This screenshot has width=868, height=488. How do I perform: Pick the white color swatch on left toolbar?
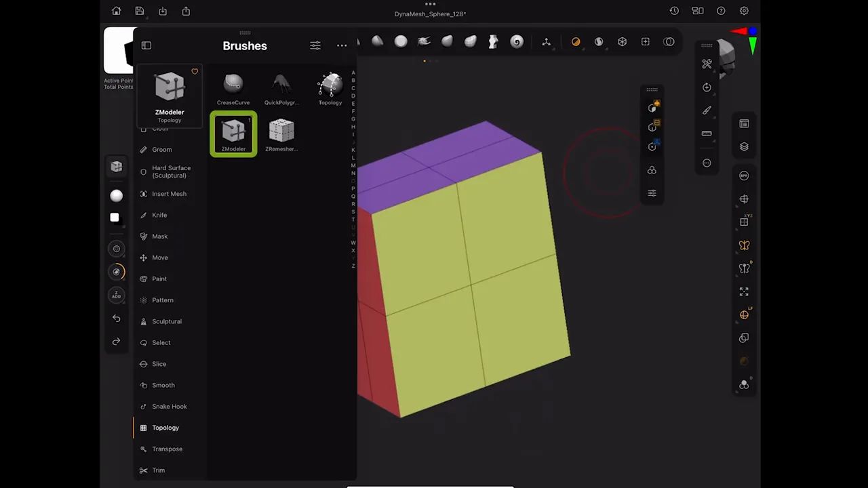(x=115, y=218)
